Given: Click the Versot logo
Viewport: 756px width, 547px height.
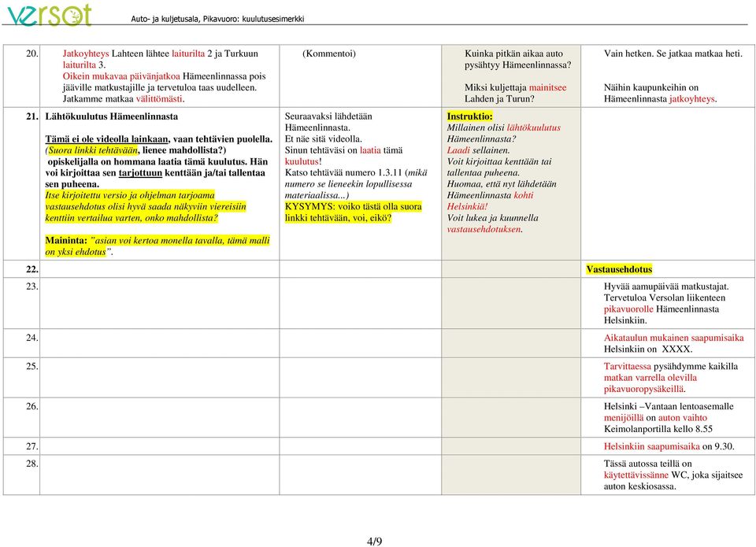Looking at the screenshot, I should click(49, 15).
